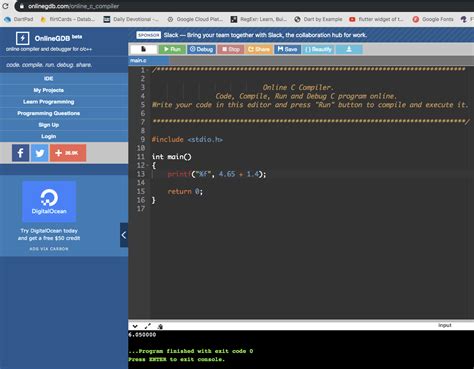Share on Facebook using the icon
474x369 pixels.
click(x=20, y=153)
